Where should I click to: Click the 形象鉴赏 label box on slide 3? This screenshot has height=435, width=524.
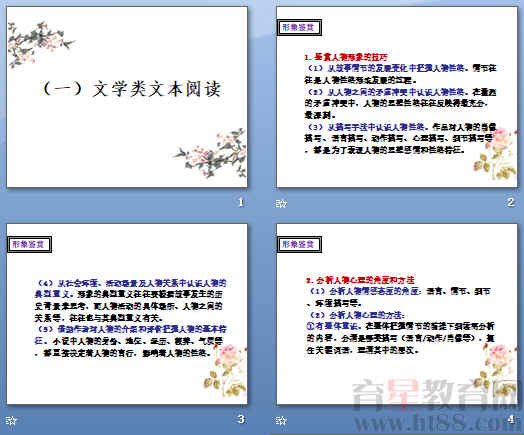(29, 245)
